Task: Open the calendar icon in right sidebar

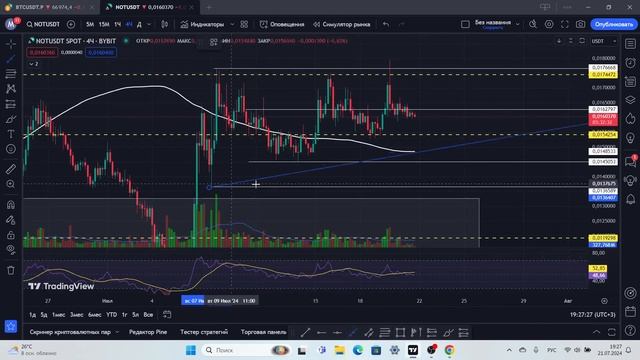Action: [x=631, y=311]
